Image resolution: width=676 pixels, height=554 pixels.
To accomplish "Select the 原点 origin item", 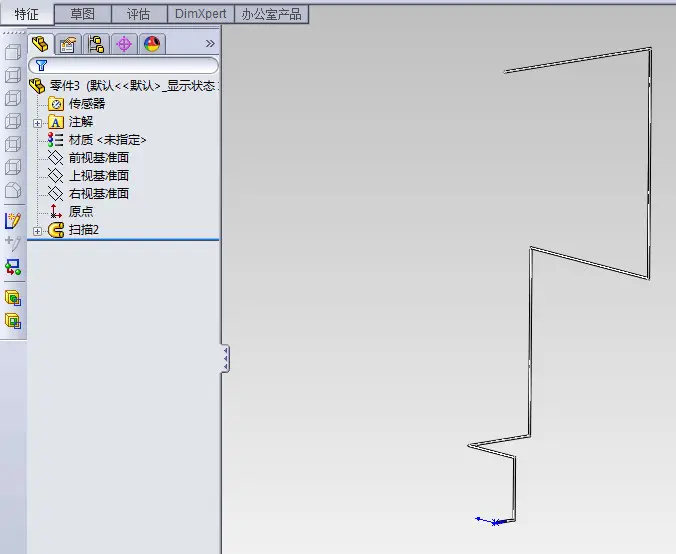I will (x=81, y=211).
